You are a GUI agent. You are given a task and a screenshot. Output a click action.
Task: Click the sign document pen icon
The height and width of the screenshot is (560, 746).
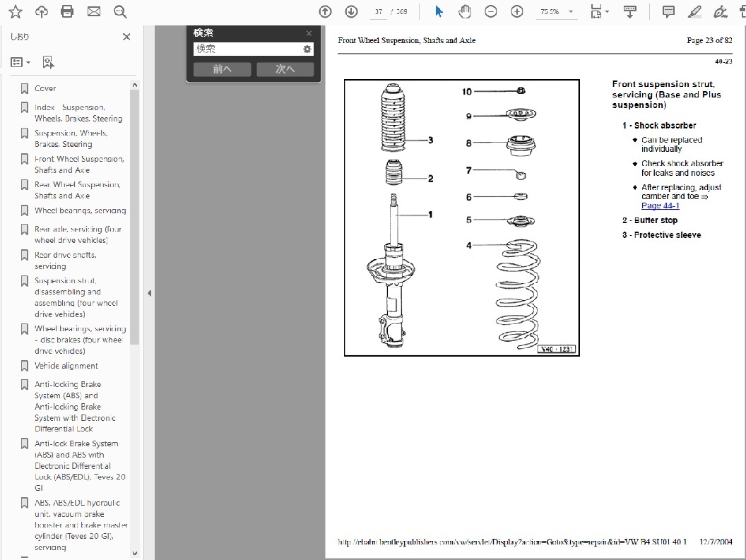pyautogui.click(x=721, y=11)
